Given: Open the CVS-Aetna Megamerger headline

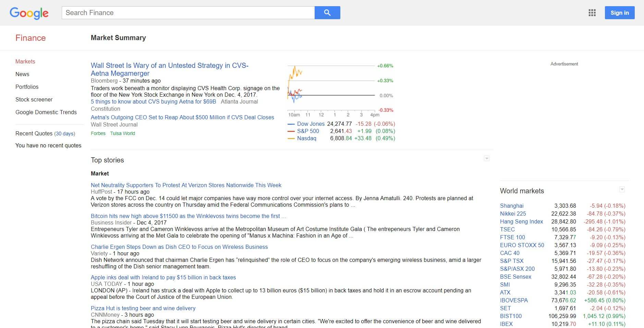Looking at the screenshot, I should (x=169, y=69).
